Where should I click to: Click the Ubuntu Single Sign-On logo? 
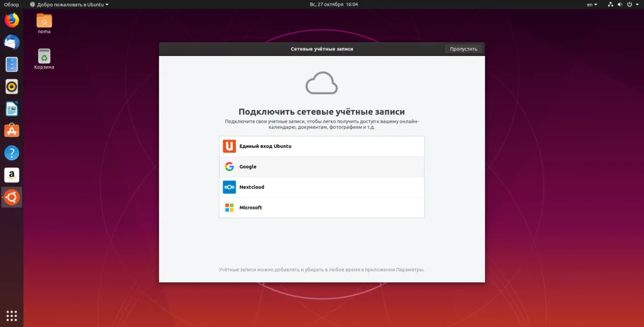pos(229,147)
